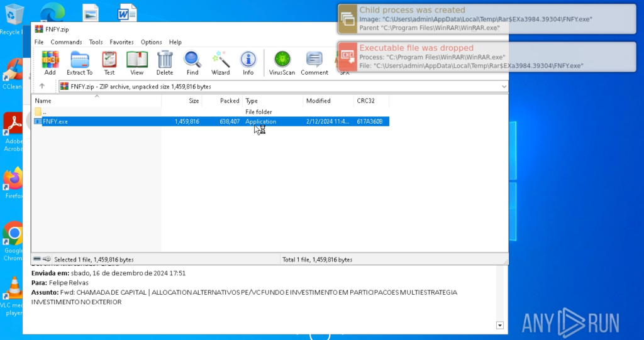Start VirusScan on the archive
Image resolution: width=644 pixels, height=340 pixels.
tap(282, 63)
